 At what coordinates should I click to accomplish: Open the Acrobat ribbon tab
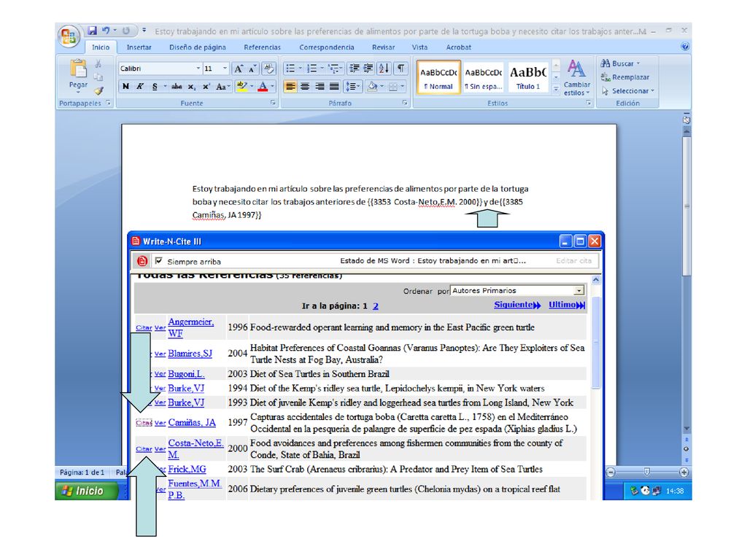click(x=459, y=47)
